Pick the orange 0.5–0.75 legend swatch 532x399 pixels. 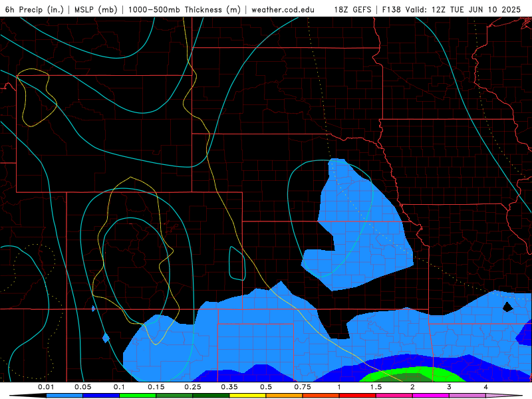[284, 396]
